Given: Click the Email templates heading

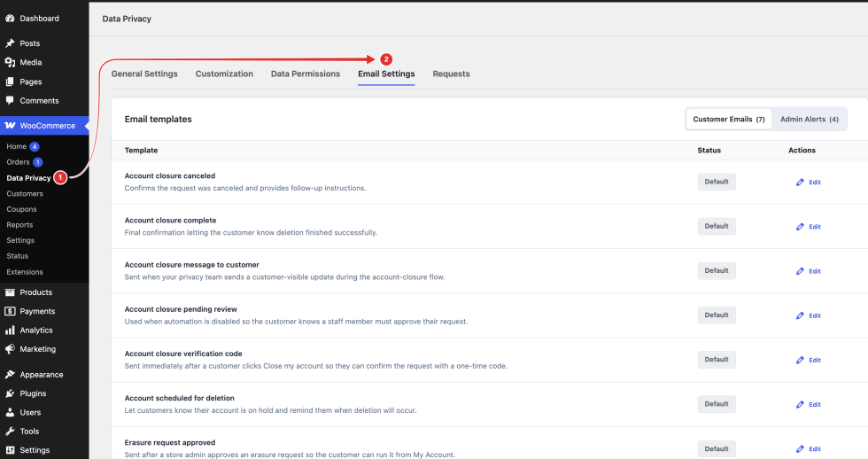Looking at the screenshot, I should (x=159, y=119).
